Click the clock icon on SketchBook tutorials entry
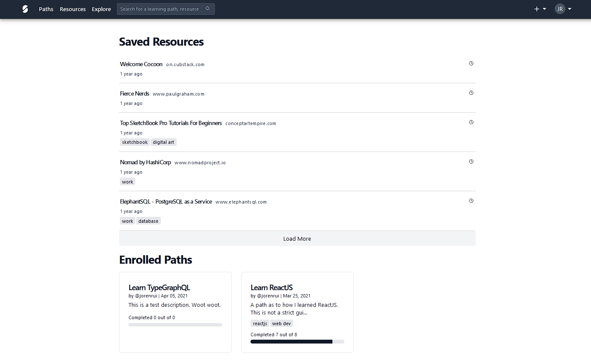This screenshot has height=364, width=591. (471, 122)
